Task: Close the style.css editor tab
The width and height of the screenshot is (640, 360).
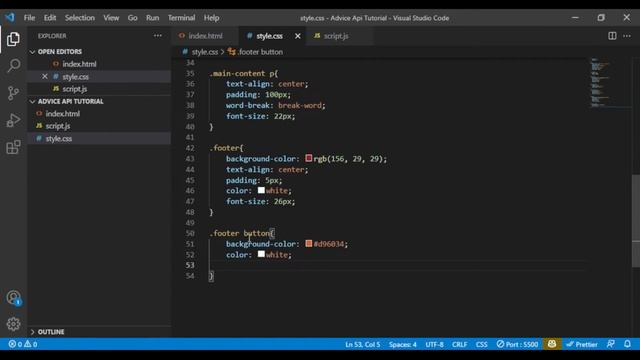Action: coord(298,36)
